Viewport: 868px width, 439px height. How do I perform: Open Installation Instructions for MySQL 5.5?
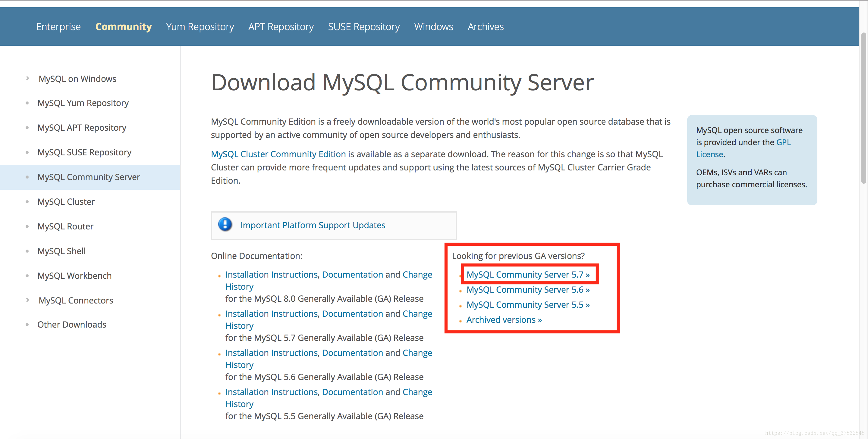click(272, 392)
